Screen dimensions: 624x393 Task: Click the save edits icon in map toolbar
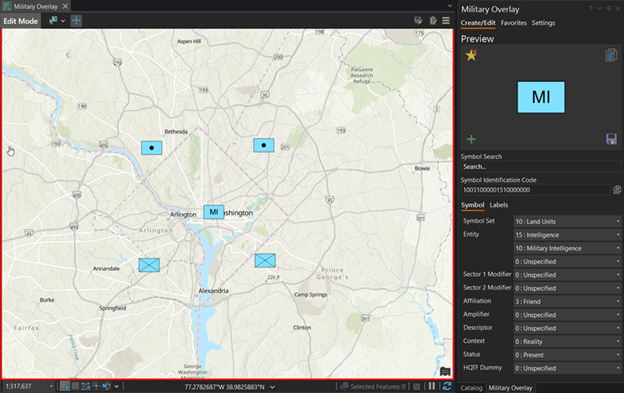pyautogui.click(x=418, y=21)
